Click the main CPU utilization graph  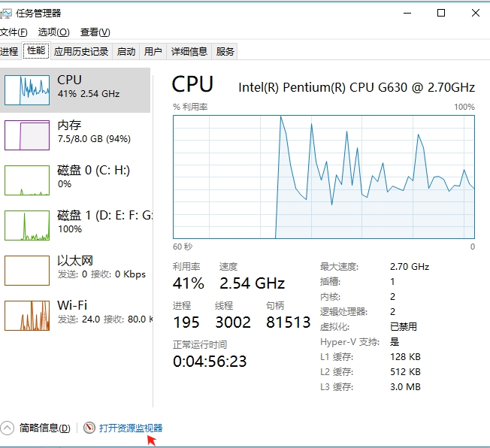pyautogui.click(x=324, y=177)
